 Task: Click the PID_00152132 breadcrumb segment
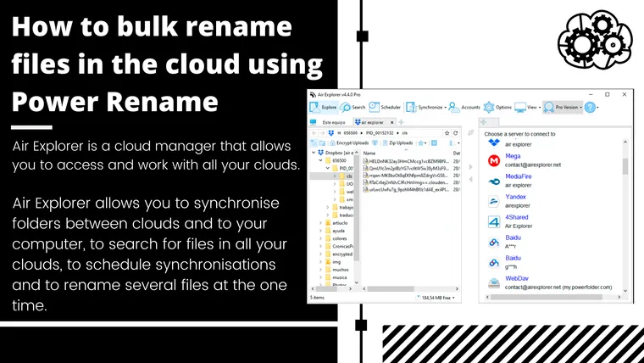(380, 133)
